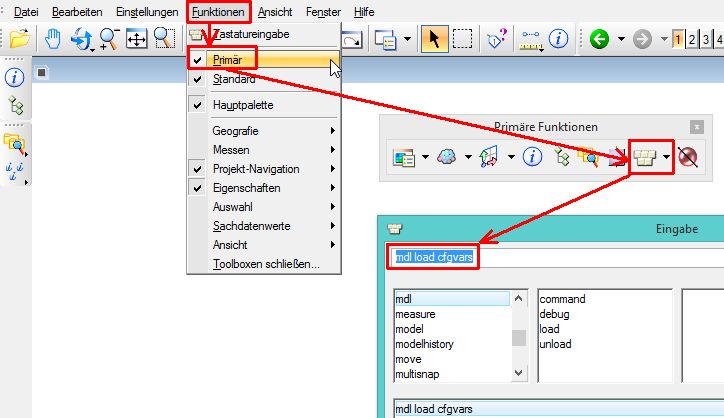Open dropdown beside the grid arrows icon
Image resolution: width=724 pixels, height=418 pixels.
tap(511, 157)
